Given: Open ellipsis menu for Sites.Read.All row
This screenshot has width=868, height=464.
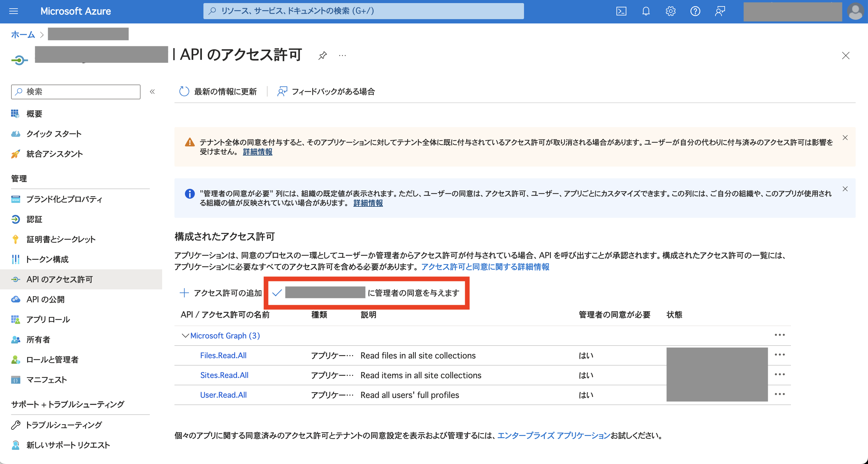Looking at the screenshot, I should [x=779, y=374].
